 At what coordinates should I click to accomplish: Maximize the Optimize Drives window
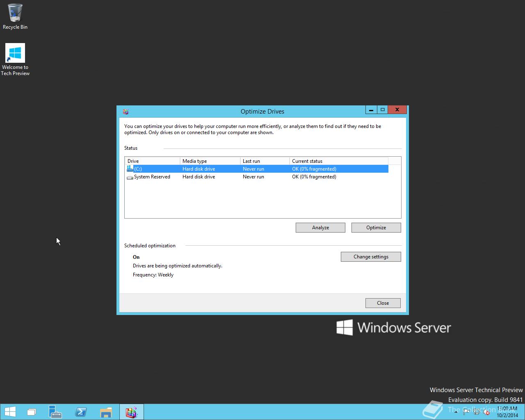(x=382, y=110)
